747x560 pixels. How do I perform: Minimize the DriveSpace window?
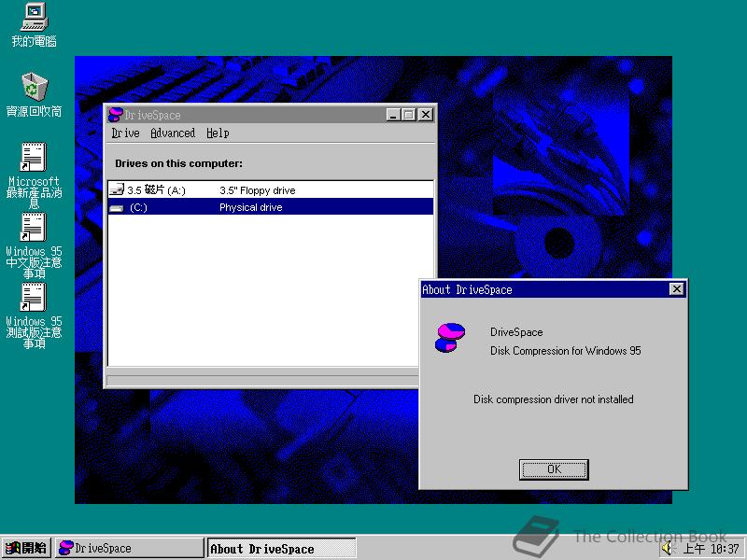point(393,115)
